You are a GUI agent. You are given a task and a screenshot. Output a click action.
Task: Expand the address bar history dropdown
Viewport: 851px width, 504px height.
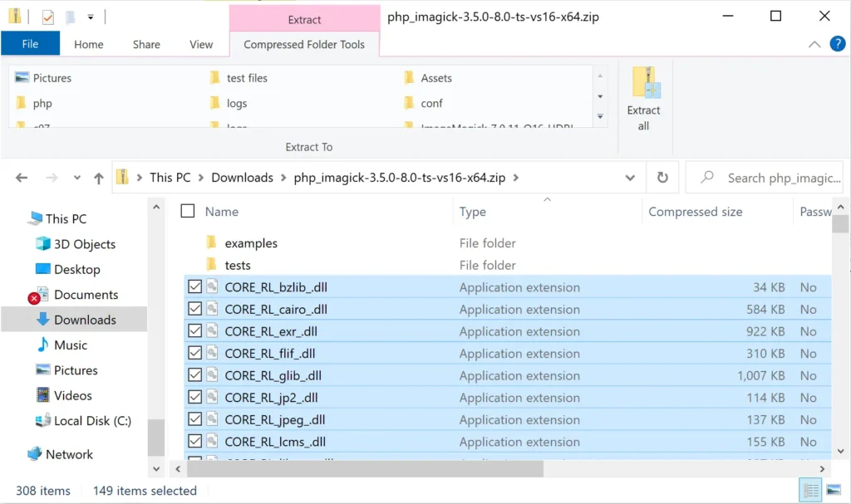click(x=630, y=178)
